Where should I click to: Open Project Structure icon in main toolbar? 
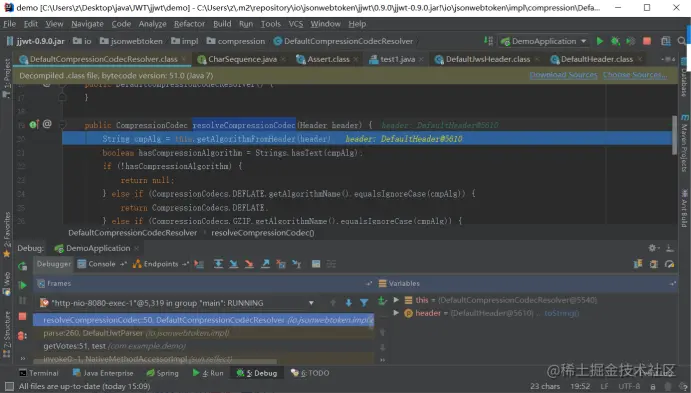(x=666, y=41)
